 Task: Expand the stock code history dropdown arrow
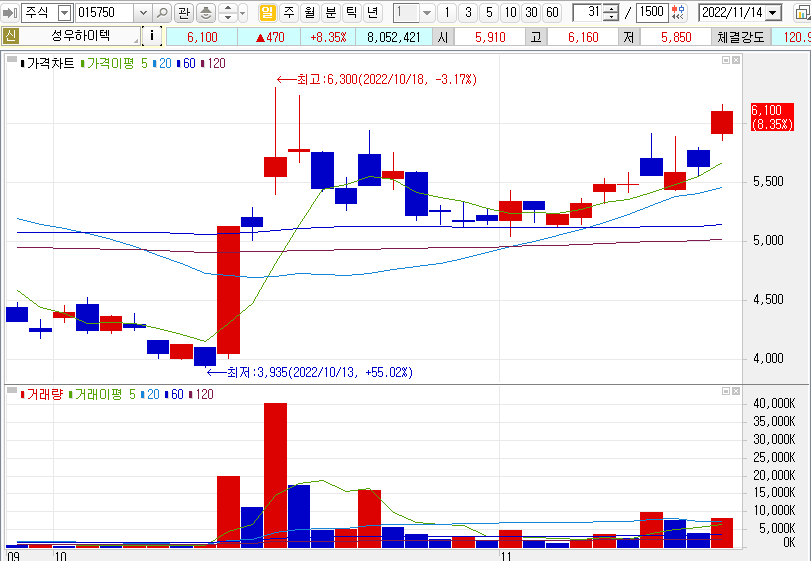tap(143, 12)
